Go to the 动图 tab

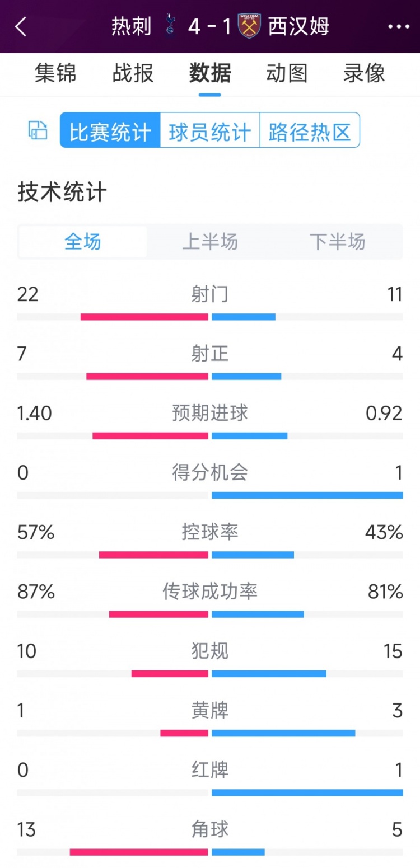287,73
